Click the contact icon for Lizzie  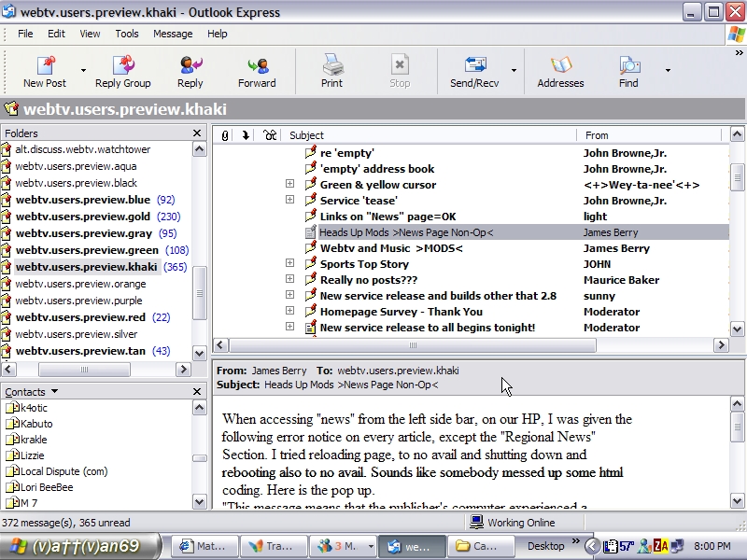click(12, 455)
